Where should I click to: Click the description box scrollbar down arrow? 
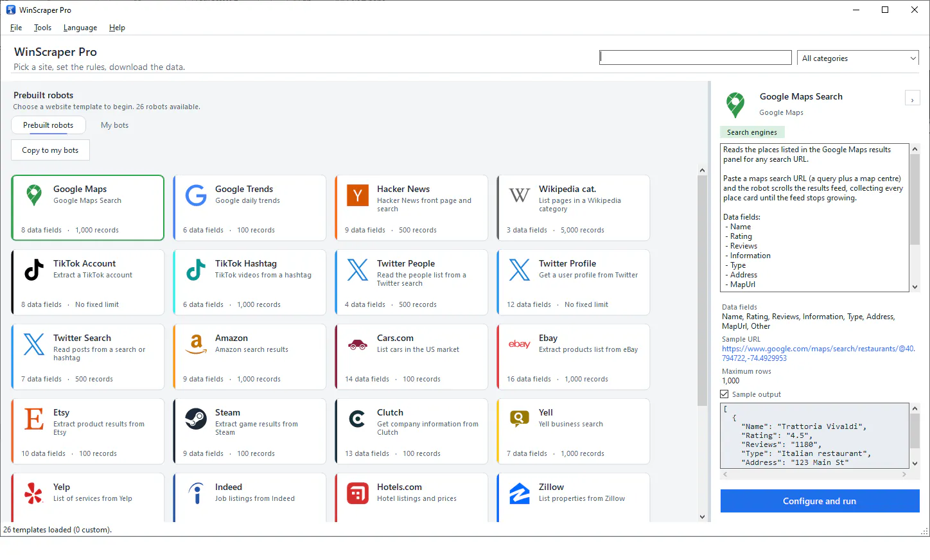[x=915, y=287]
